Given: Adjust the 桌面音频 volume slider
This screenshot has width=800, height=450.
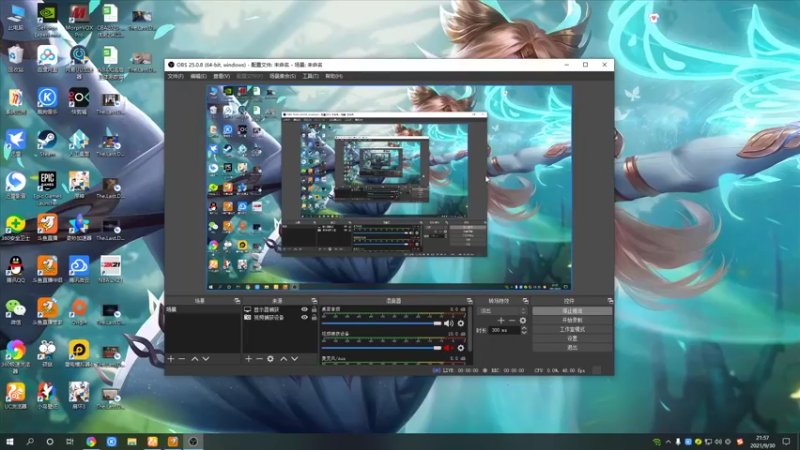Looking at the screenshot, I should click(382, 323).
